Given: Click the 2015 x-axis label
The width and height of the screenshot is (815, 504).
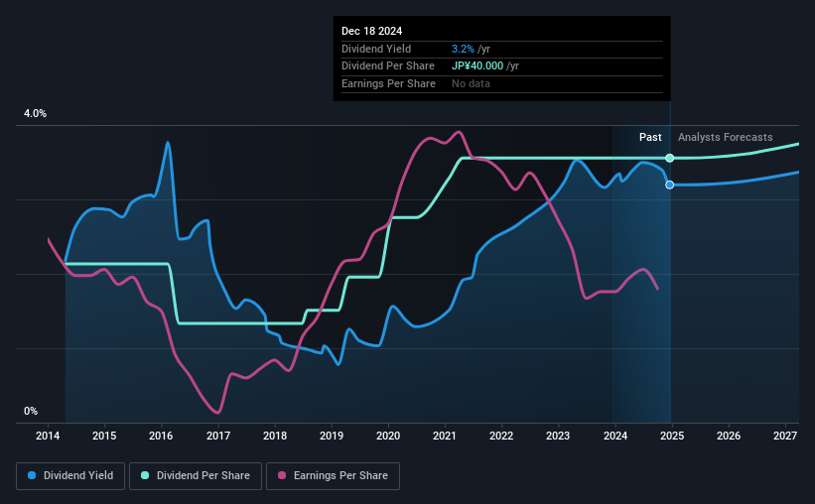Looking at the screenshot, I should (x=104, y=436).
